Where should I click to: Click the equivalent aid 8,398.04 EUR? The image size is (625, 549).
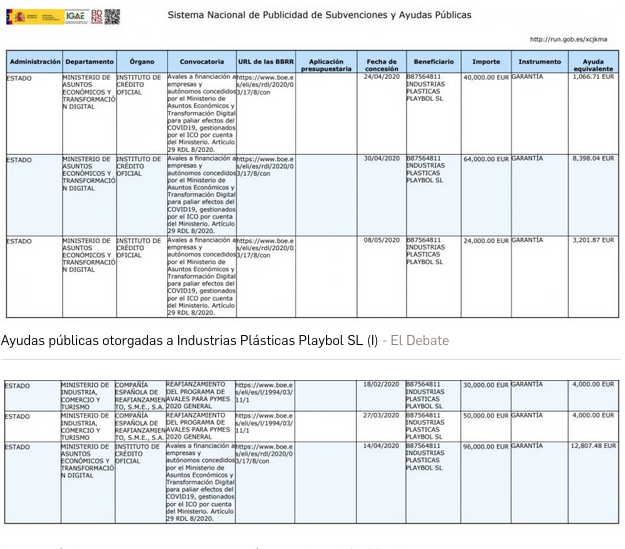click(x=594, y=158)
